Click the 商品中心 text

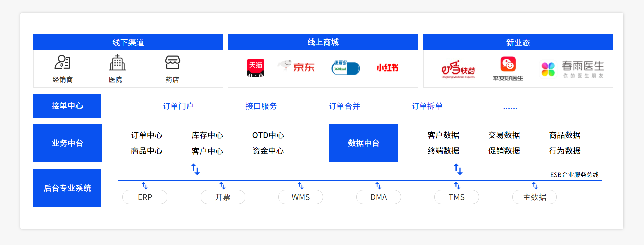(147, 151)
